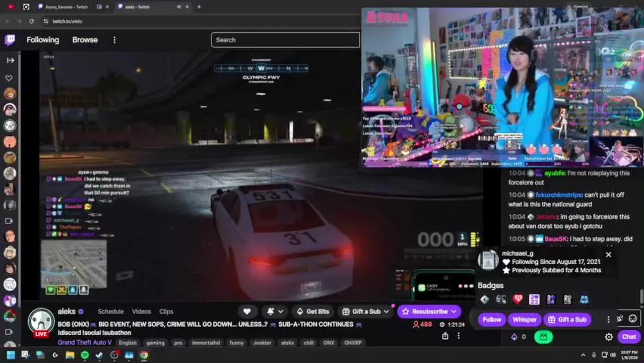View site information icon in address bar
This screenshot has height=363, width=644.
coord(46,21)
